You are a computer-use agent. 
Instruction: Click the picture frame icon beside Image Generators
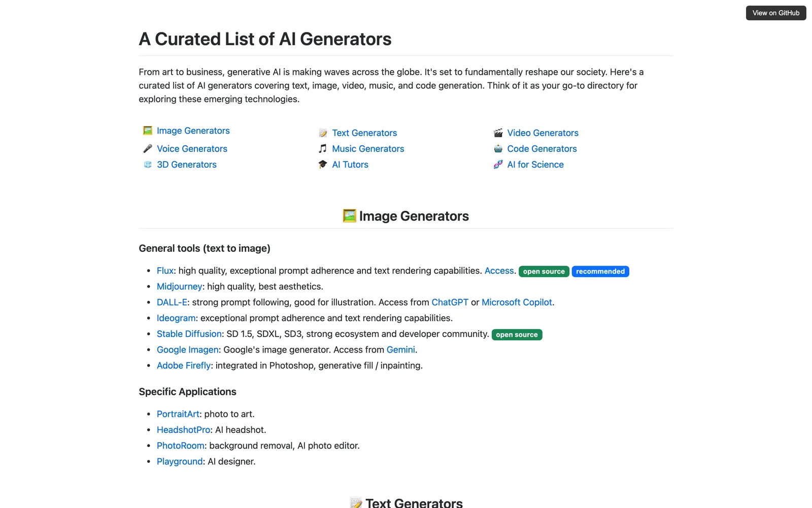[148, 131]
